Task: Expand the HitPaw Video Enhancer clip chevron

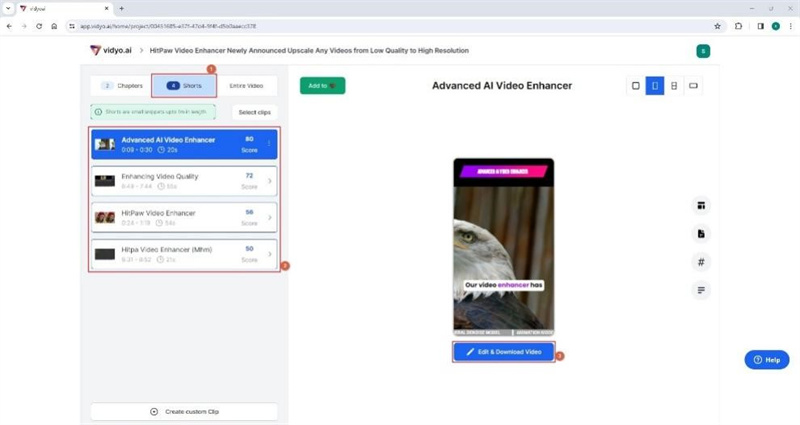Action: 270,218
